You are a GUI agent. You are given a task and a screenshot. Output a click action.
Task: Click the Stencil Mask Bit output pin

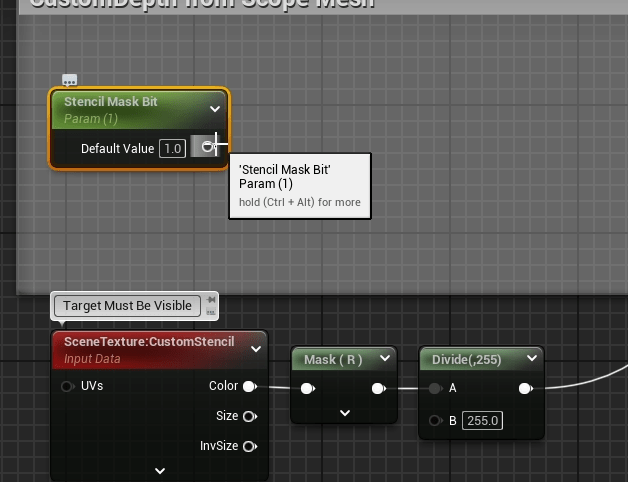pos(207,147)
